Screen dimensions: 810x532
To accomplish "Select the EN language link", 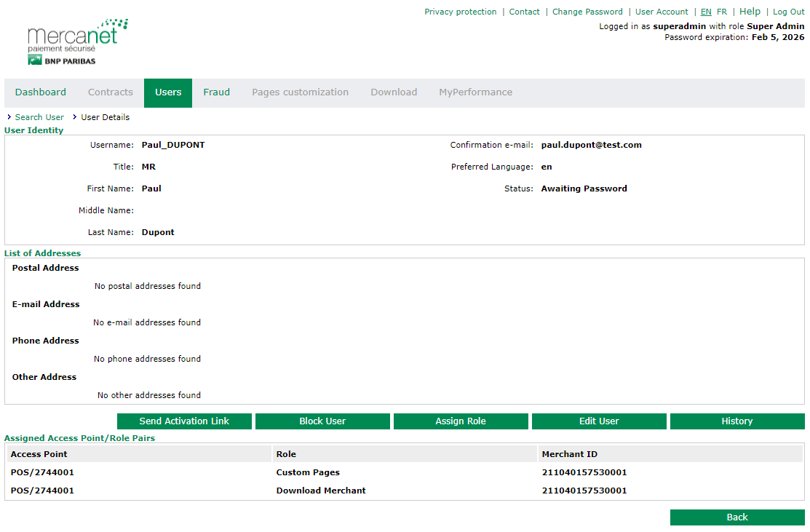I will [x=706, y=12].
